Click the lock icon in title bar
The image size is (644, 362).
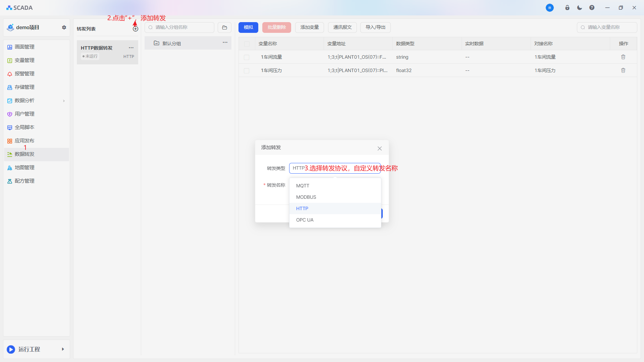pos(567,8)
